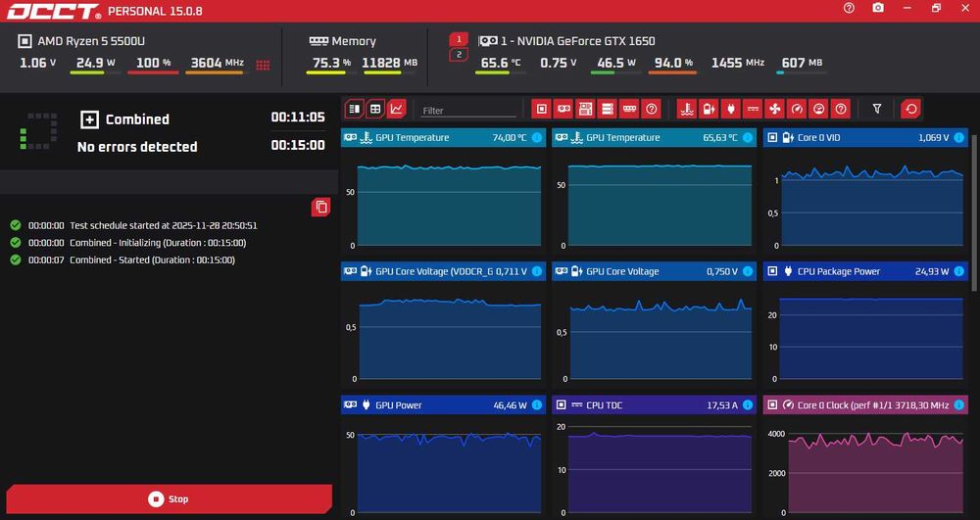The image size is (980, 520).
Task: Click the total duration 00:15:00 timer
Action: [298, 145]
